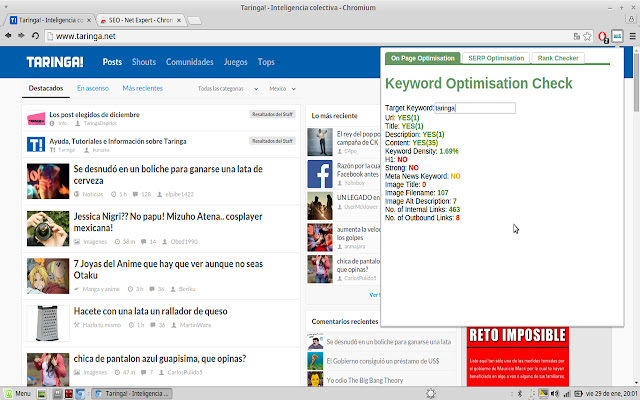Open 'Hacete con una lata un rallador' post
Screen dimensions: 640x400
(150, 311)
